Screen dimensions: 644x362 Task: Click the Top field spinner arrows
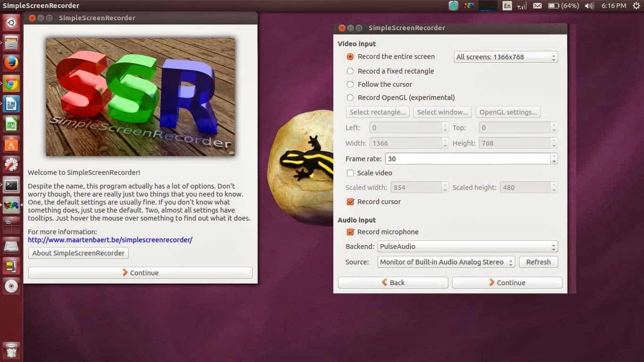pos(554,128)
